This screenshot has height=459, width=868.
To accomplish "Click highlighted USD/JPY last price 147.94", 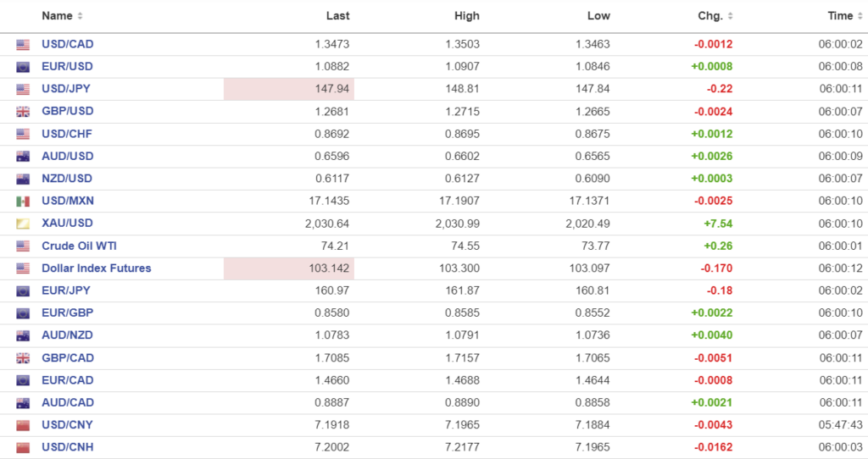I will tap(332, 90).
